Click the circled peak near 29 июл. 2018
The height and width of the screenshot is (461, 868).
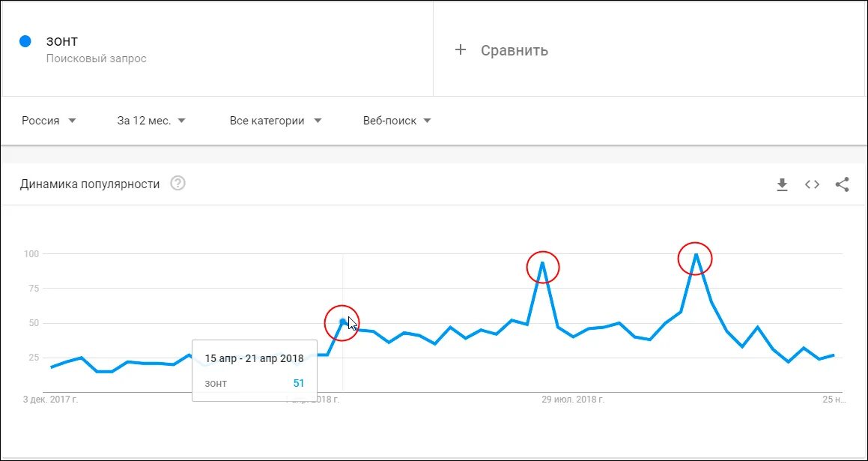[x=543, y=267]
